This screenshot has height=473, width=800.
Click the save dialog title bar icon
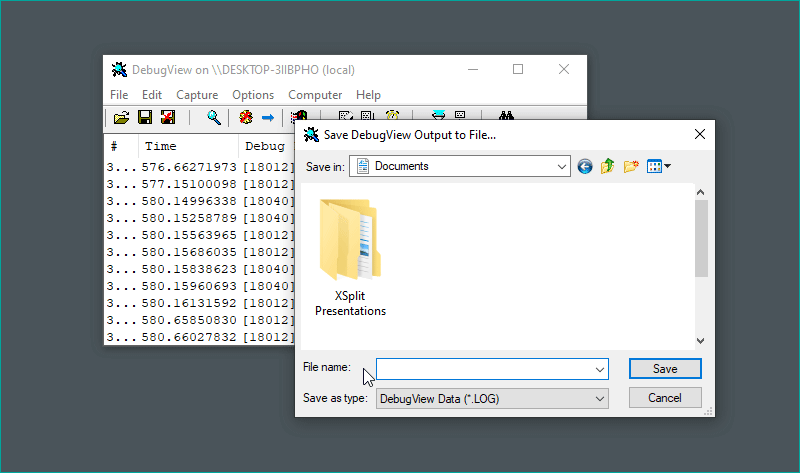[x=311, y=135]
